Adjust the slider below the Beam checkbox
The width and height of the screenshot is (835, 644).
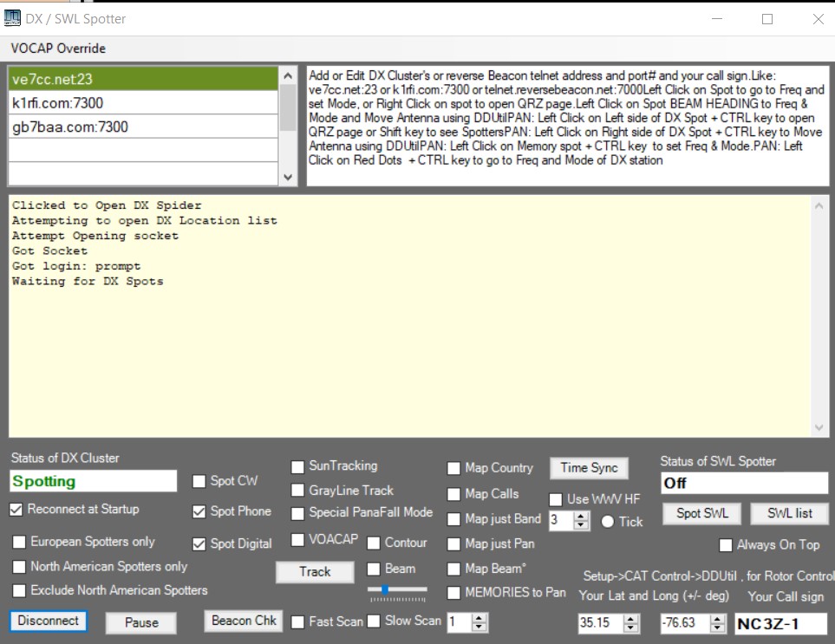[x=385, y=590]
